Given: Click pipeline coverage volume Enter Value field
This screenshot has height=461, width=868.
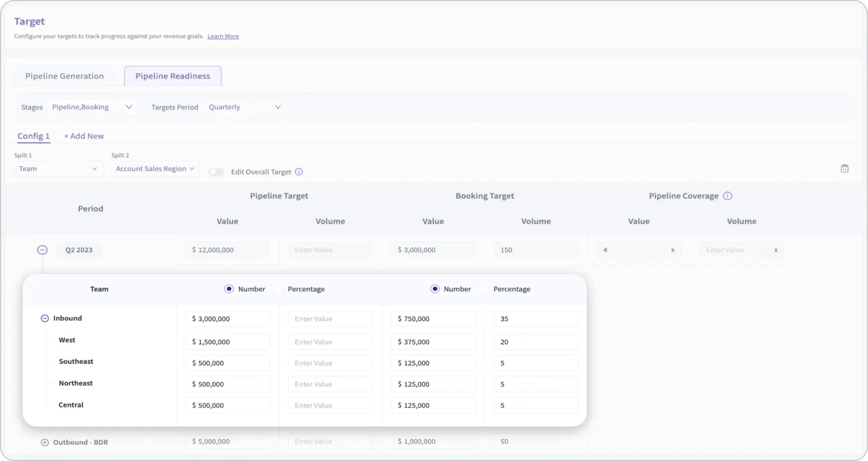Looking at the screenshot, I should 734,250.
